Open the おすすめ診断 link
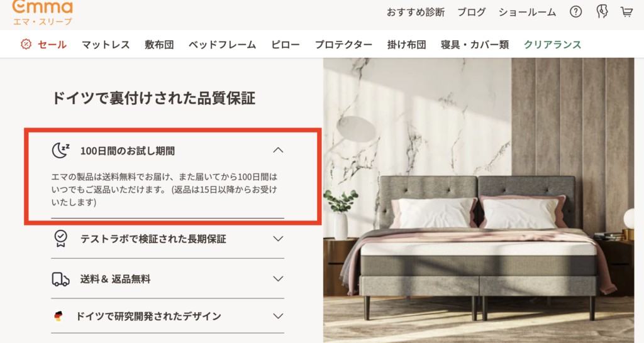 416,13
